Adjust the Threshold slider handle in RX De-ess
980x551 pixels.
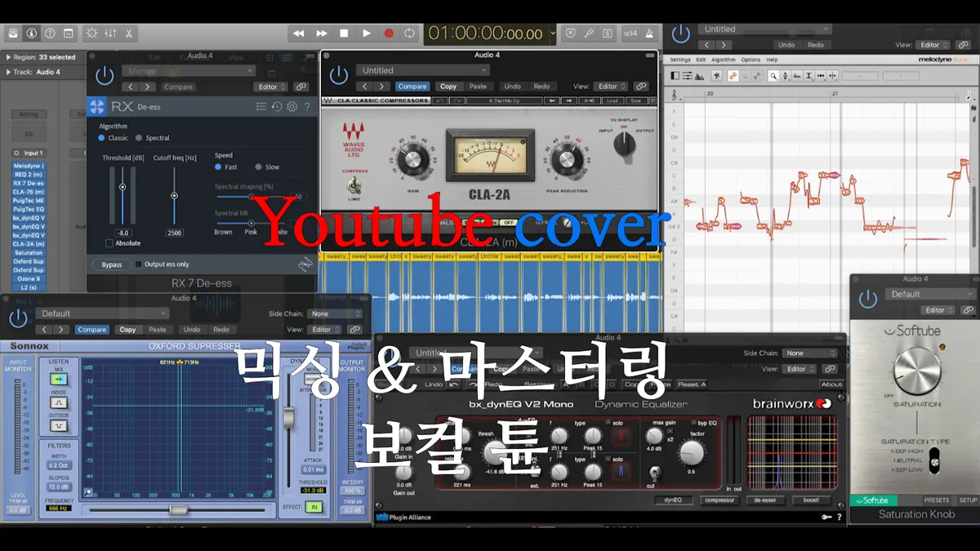(122, 187)
